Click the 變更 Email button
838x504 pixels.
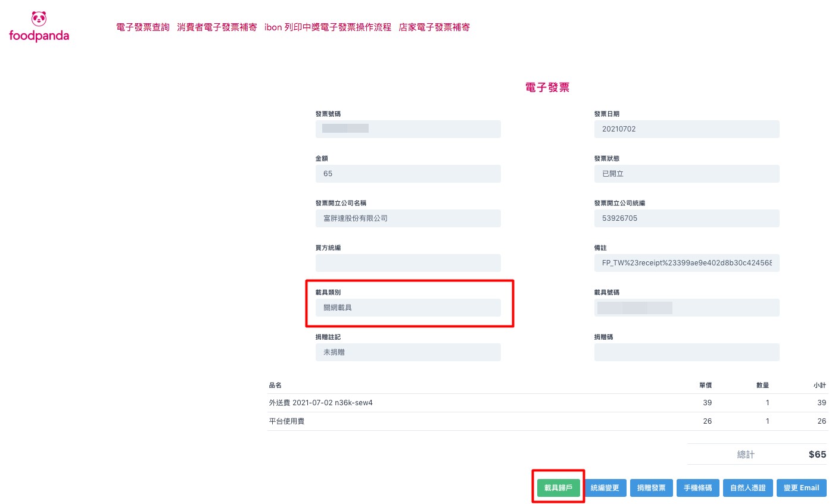click(x=801, y=488)
